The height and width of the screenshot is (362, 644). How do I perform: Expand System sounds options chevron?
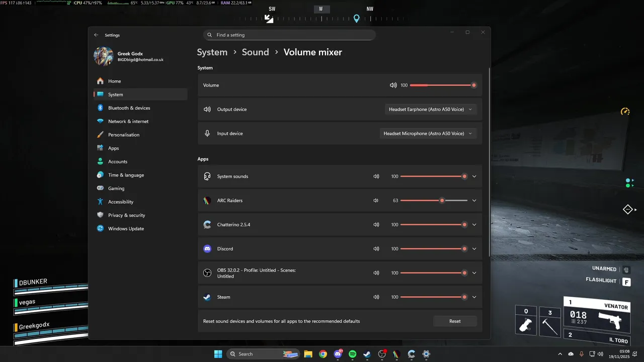pos(474,176)
